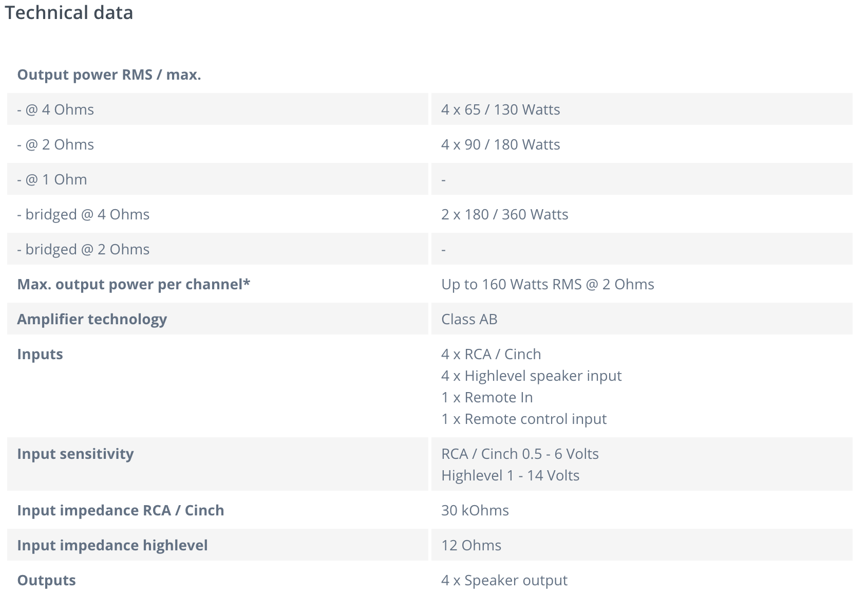Select the '- @ 4 Ohms' row label
Screen dimensions: 868x593
coord(55,110)
